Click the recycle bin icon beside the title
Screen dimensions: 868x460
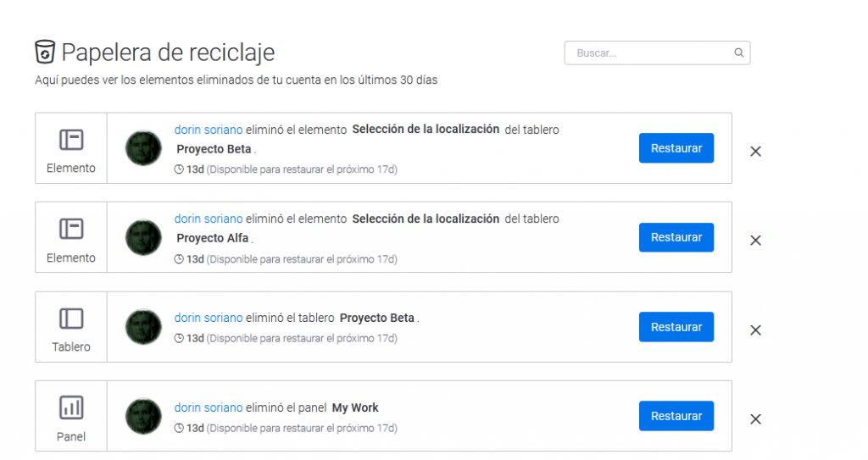pyautogui.click(x=45, y=53)
